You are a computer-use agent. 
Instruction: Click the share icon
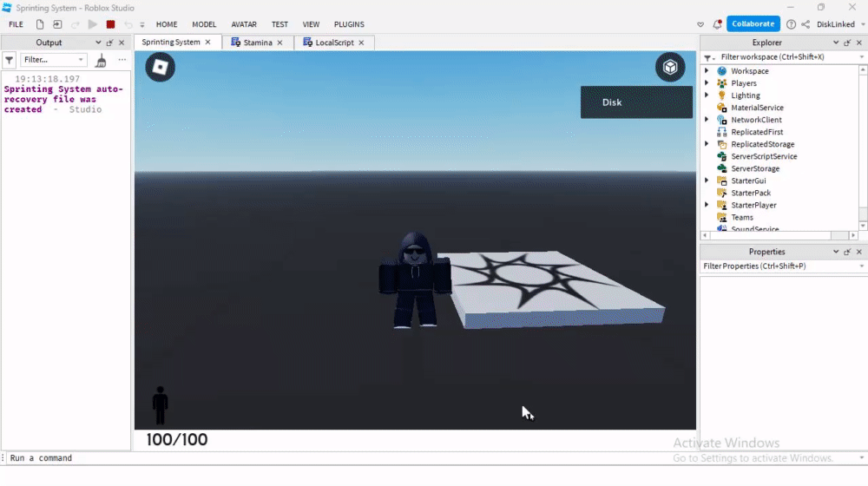click(x=806, y=24)
